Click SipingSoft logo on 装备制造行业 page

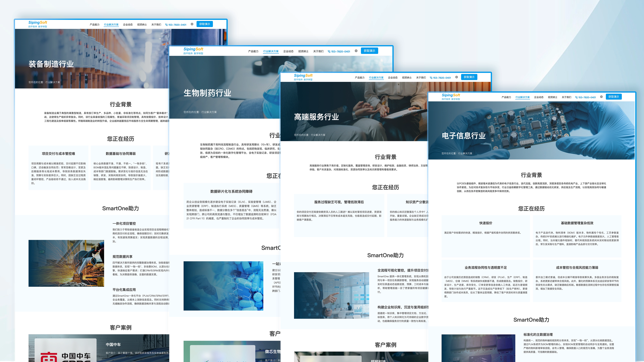(x=38, y=24)
